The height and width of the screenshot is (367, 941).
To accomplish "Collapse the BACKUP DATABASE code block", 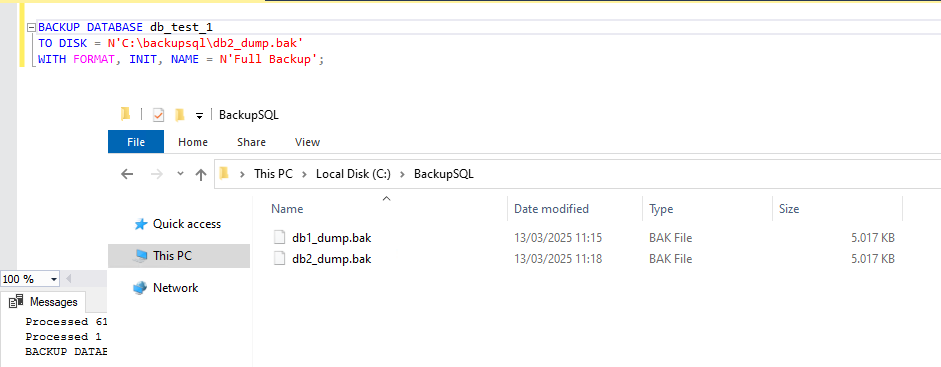I will tap(32, 28).
